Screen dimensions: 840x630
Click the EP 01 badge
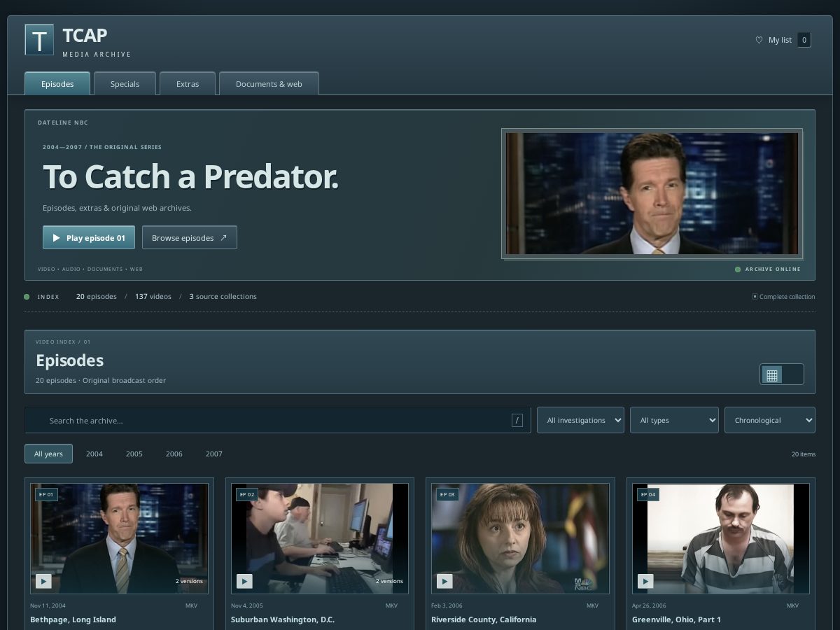[x=46, y=494]
